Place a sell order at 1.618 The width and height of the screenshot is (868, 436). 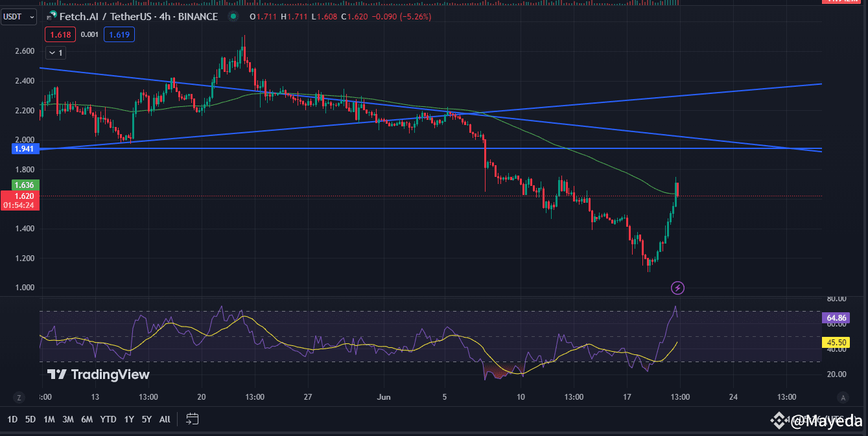(60, 34)
